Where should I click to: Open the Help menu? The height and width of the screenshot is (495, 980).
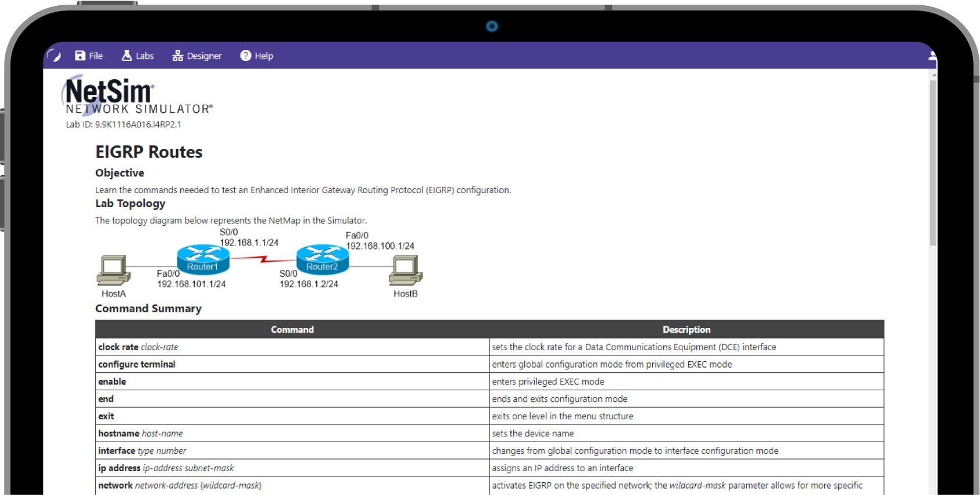click(x=257, y=56)
